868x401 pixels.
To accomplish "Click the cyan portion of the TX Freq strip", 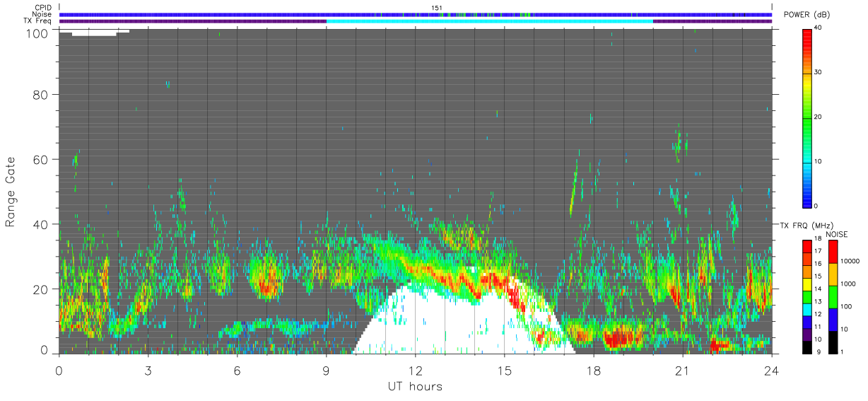I will pos(489,21).
